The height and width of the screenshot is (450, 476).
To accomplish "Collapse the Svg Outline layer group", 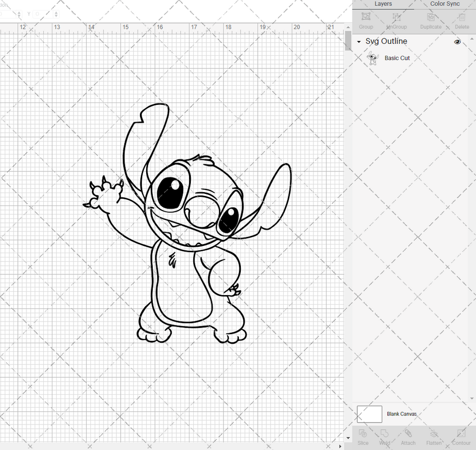I will pos(358,42).
